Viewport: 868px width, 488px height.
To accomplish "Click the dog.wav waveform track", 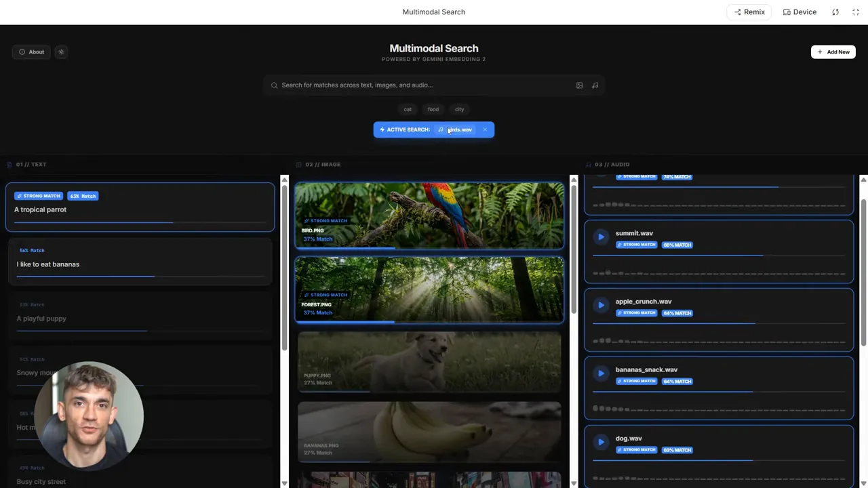I will click(x=719, y=479).
